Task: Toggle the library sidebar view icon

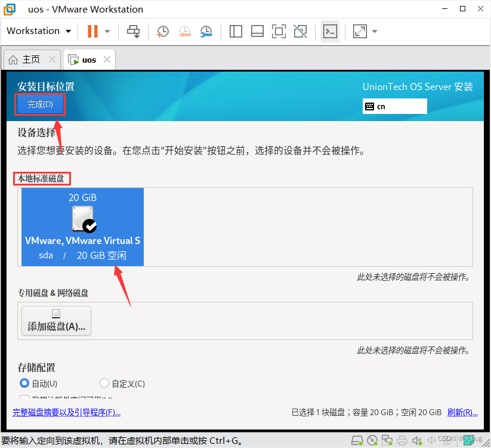Action: click(236, 31)
